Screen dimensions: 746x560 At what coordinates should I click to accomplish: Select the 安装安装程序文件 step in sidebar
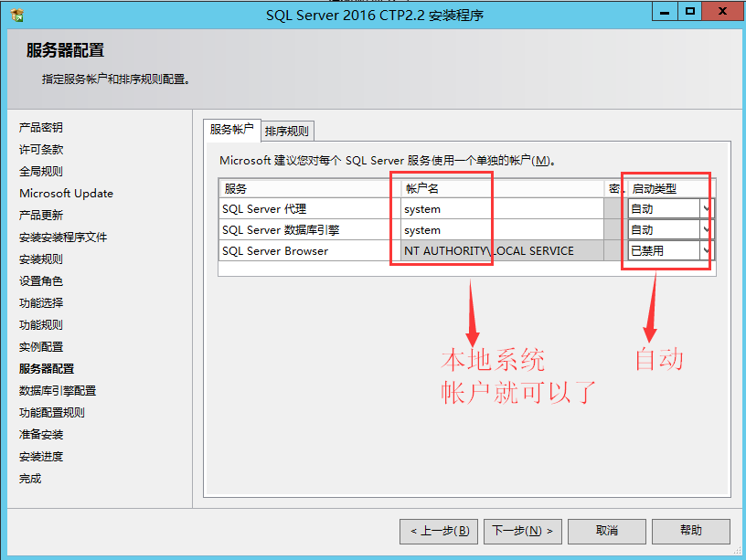tap(63, 237)
